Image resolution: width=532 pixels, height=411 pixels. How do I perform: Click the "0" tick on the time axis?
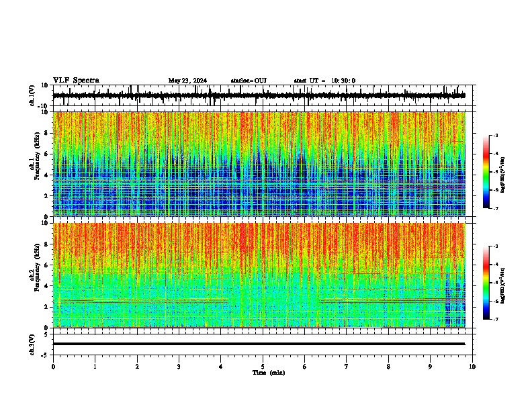(53, 367)
